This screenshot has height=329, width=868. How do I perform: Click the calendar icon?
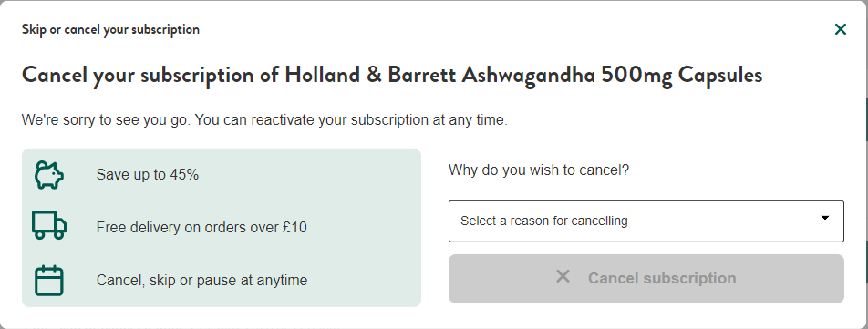(x=49, y=281)
